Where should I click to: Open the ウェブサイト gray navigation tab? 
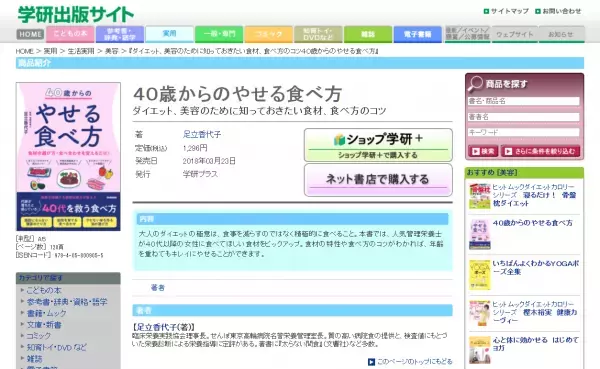pyautogui.click(x=514, y=34)
